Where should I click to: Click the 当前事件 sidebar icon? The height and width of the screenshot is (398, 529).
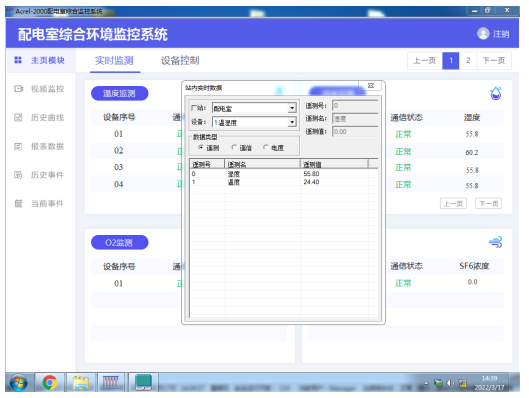point(18,203)
